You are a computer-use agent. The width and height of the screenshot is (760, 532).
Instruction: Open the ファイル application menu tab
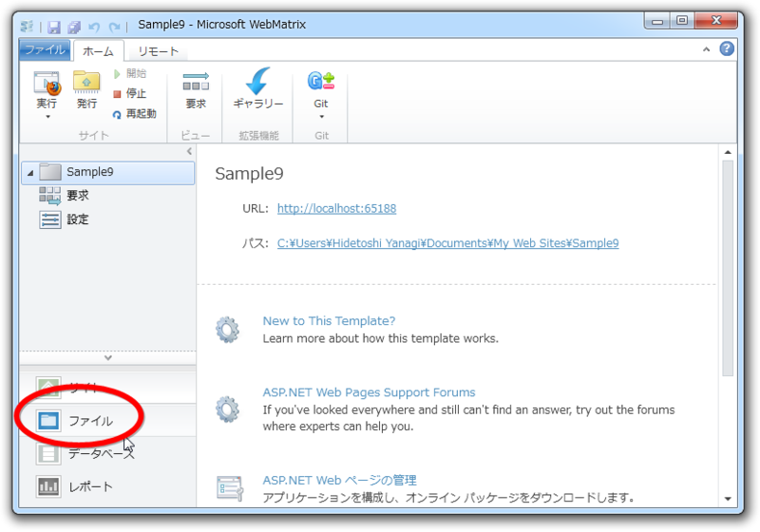point(45,50)
